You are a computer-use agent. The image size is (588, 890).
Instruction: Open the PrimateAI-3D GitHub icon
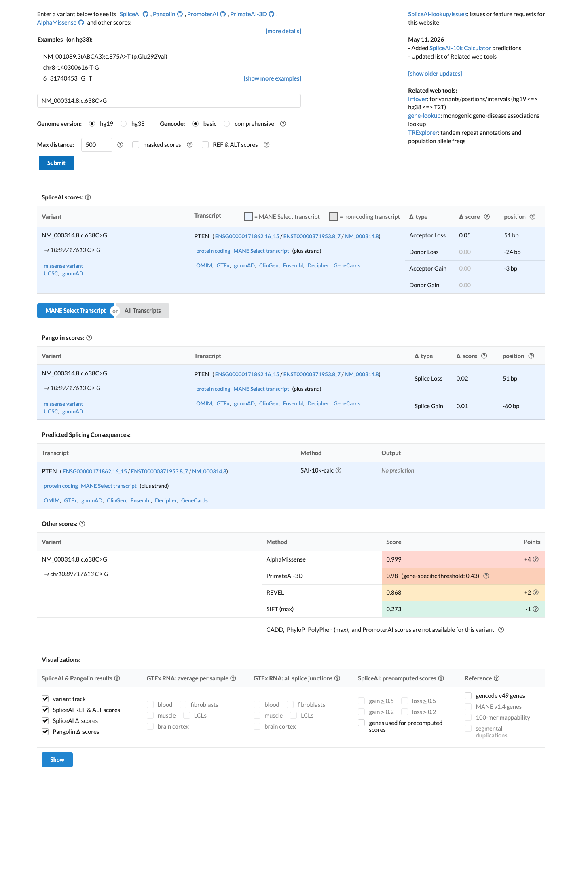[x=271, y=14]
